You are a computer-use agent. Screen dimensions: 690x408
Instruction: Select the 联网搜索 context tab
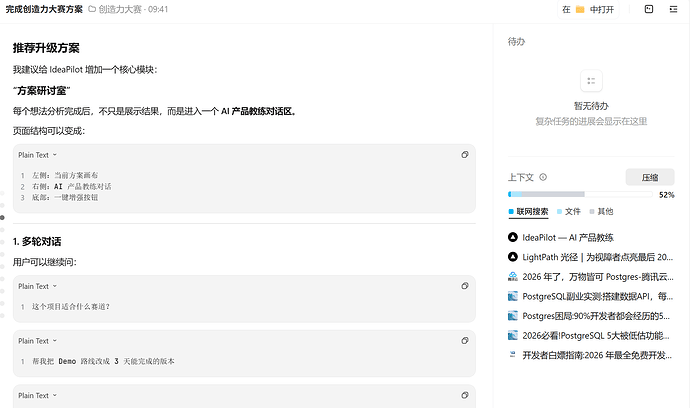(528, 212)
